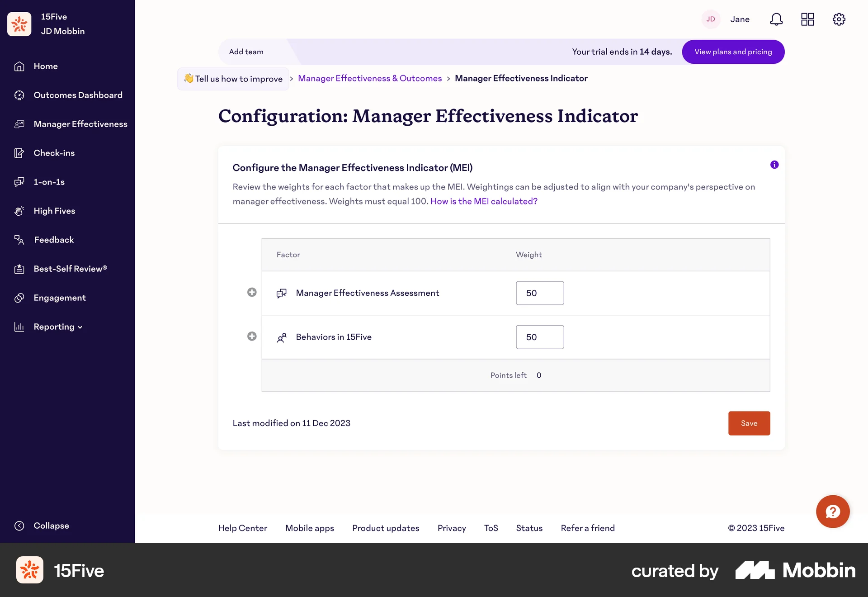Click the MEI info icon

[774, 165]
